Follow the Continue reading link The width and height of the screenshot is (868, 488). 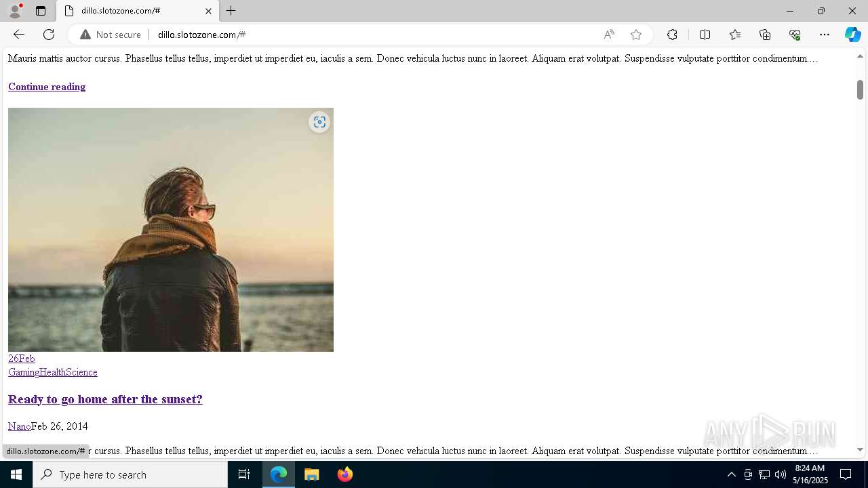(x=47, y=87)
